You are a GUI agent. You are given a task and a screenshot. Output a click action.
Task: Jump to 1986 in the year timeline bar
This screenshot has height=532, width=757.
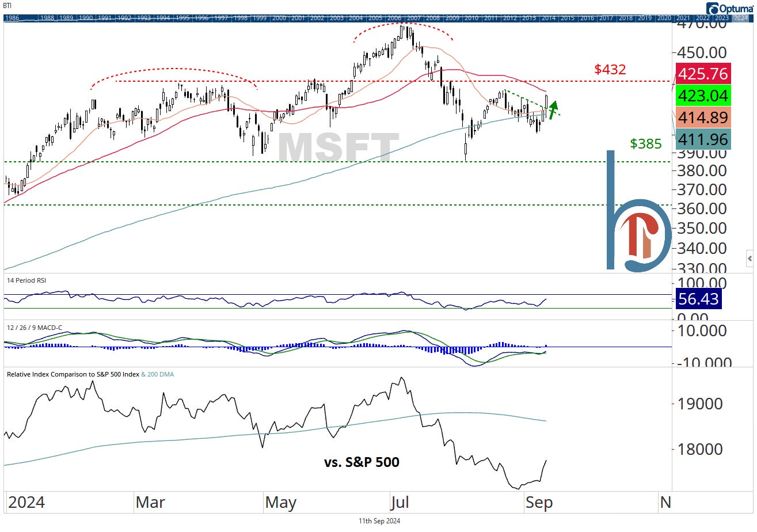(x=12, y=18)
